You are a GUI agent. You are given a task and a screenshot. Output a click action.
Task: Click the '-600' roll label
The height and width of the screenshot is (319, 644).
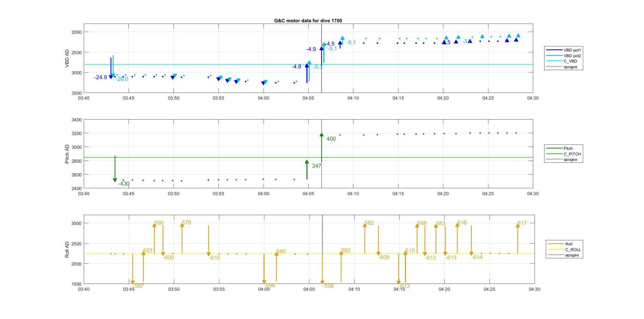(x=168, y=258)
